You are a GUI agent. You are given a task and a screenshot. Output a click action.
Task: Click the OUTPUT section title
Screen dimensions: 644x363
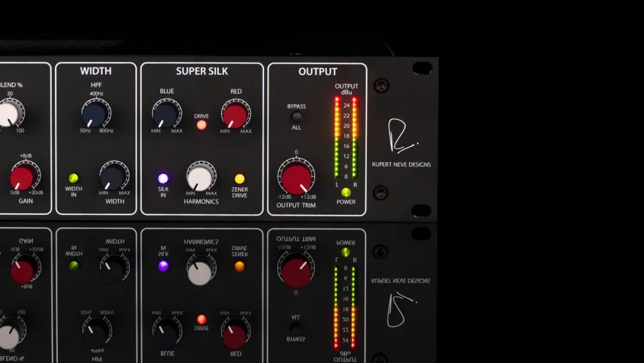tap(317, 72)
